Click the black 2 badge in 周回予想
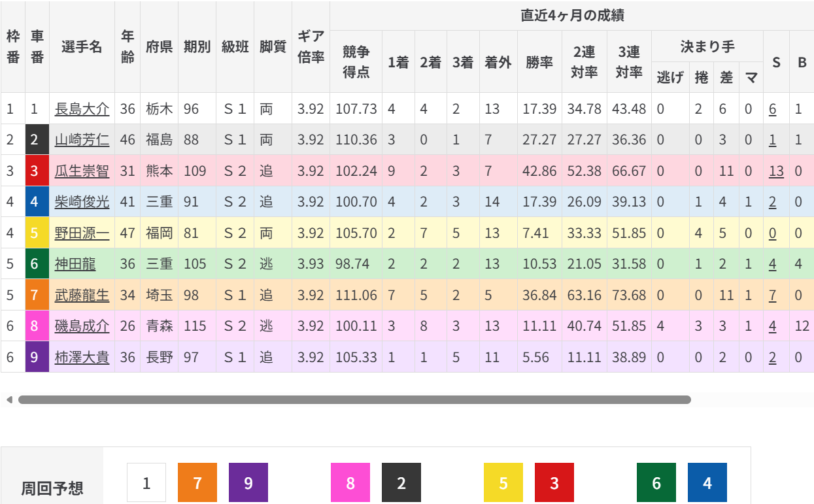814x504 pixels. coord(401,482)
